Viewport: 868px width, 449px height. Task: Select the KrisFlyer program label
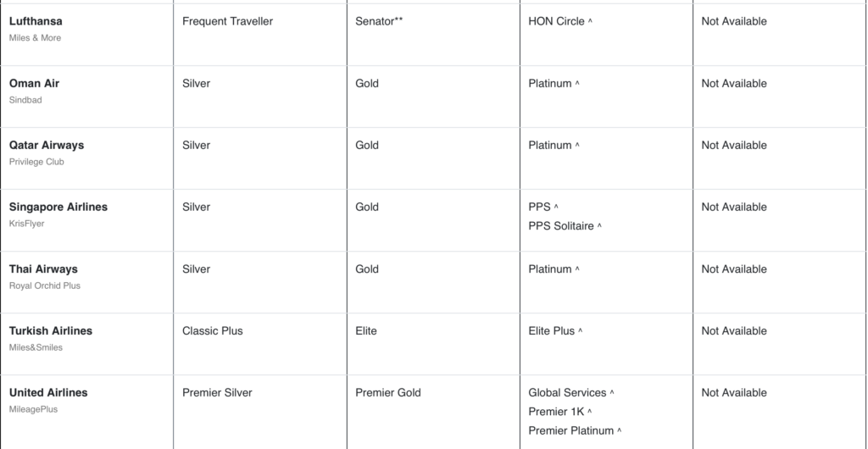pyautogui.click(x=26, y=224)
